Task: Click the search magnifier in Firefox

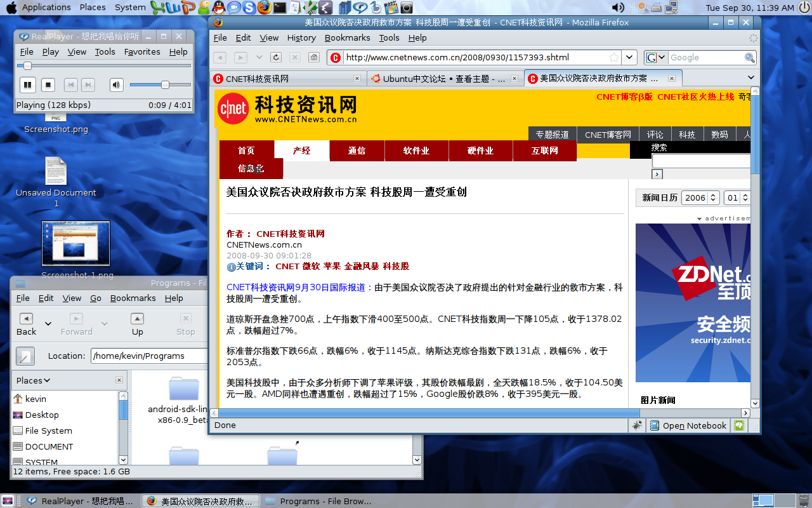Action: [x=750, y=58]
